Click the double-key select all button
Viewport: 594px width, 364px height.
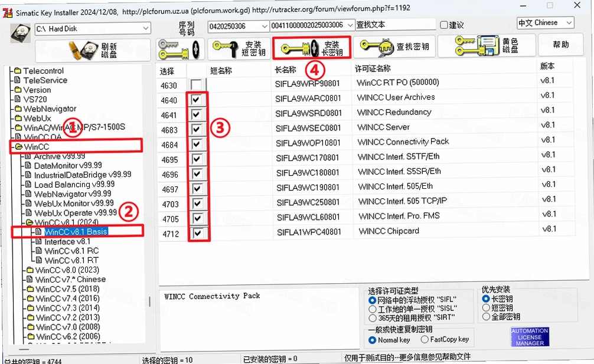pyautogui.click(x=179, y=49)
